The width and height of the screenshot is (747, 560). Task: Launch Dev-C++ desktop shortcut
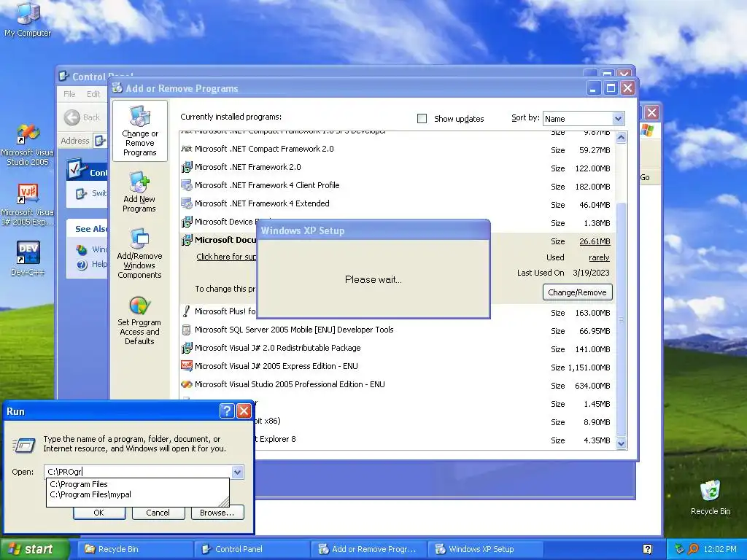pyautogui.click(x=28, y=259)
